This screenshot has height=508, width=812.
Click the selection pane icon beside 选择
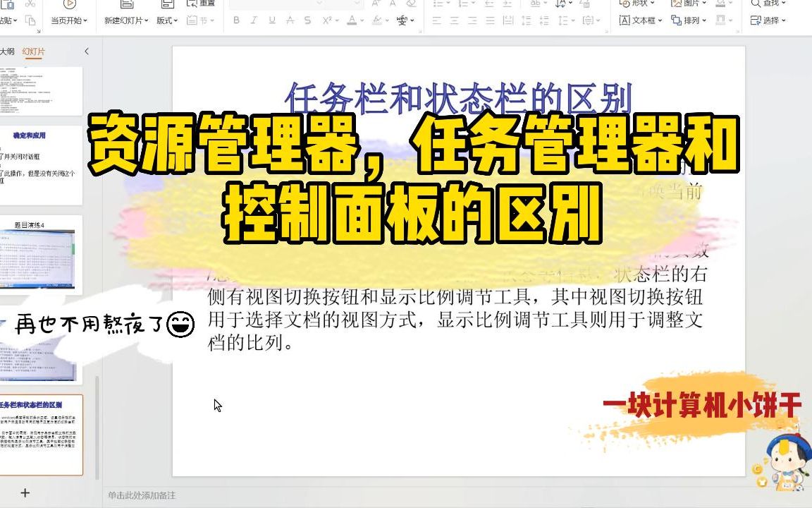pos(755,20)
